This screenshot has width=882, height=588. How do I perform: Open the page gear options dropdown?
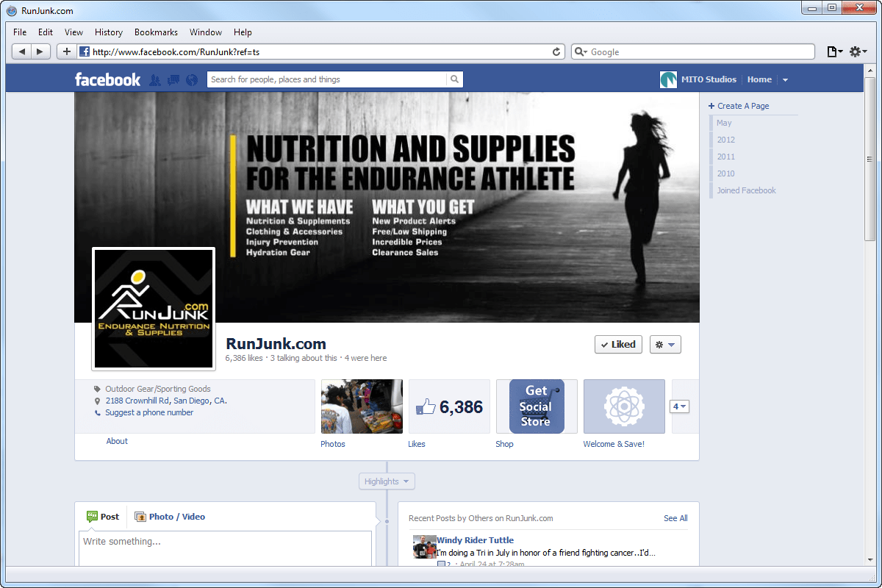pyautogui.click(x=665, y=344)
